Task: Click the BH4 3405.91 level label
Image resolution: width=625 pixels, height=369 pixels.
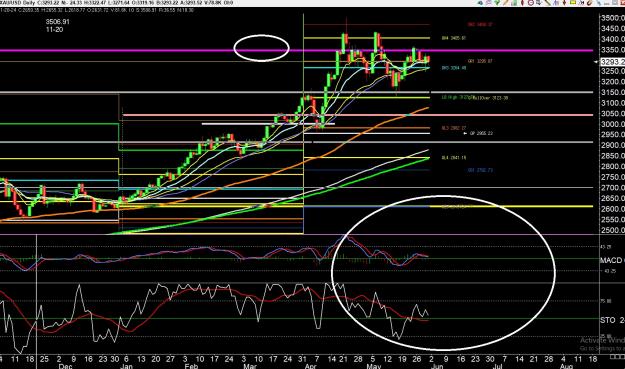Action: (454, 38)
